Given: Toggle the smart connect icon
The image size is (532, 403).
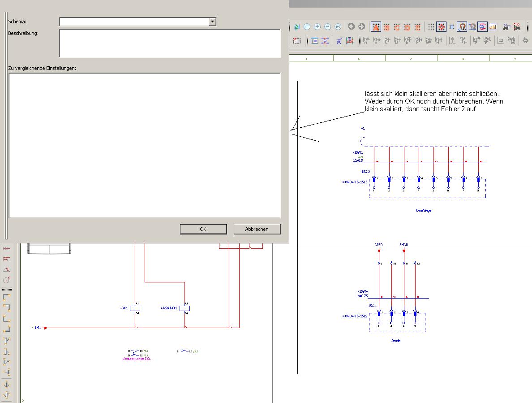Looking at the screenshot, I should click(482, 26).
